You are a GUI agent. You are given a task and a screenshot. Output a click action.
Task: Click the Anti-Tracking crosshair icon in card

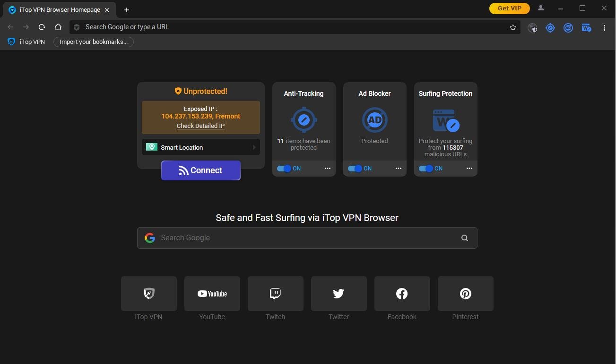click(304, 120)
